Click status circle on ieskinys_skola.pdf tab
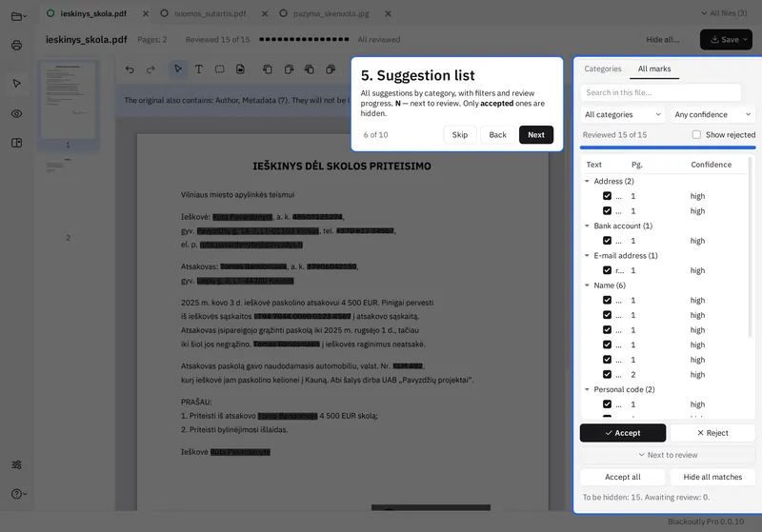Viewport: 762px width, 532px height. (50, 13)
